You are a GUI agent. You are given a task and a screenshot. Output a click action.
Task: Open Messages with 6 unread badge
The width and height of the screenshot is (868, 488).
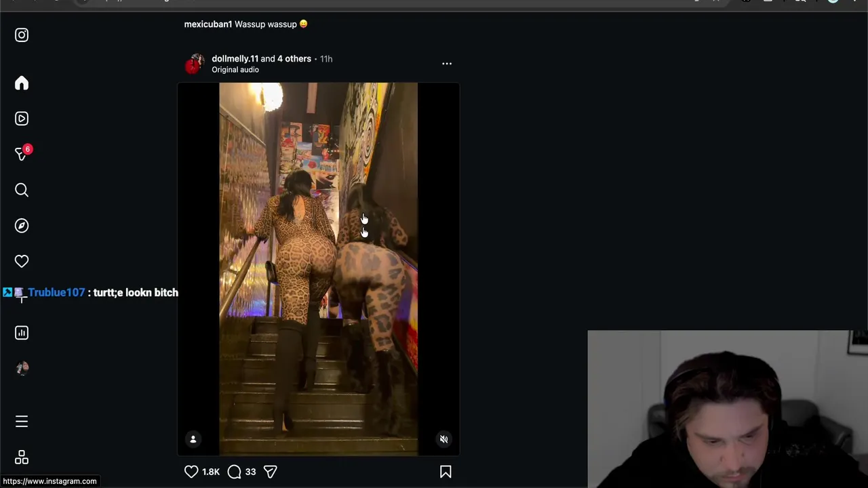pyautogui.click(x=23, y=153)
